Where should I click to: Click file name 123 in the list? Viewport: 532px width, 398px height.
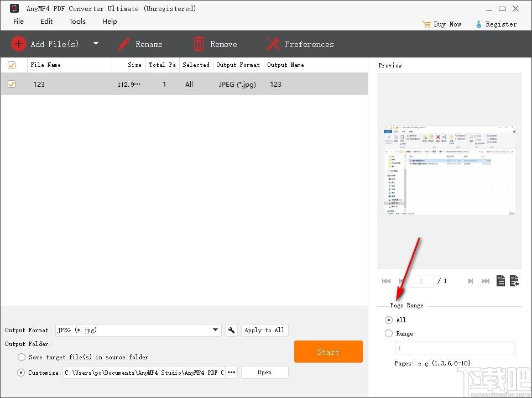pos(39,85)
